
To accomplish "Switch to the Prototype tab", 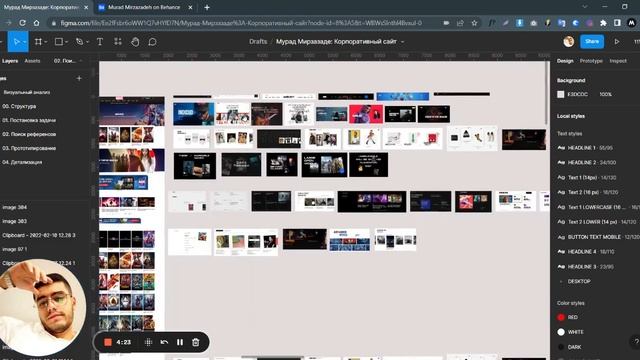I will pos(591,61).
